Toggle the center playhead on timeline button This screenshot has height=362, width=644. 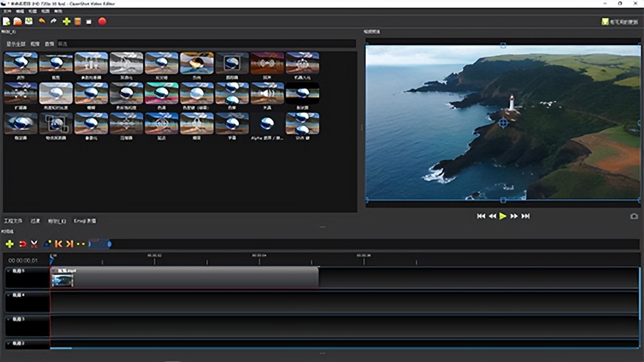pyautogui.click(x=81, y=244)
